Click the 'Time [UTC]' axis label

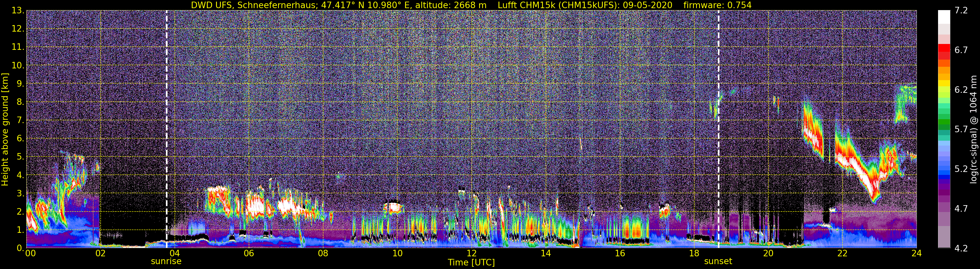pyautogui.click(x=471, y=262)
